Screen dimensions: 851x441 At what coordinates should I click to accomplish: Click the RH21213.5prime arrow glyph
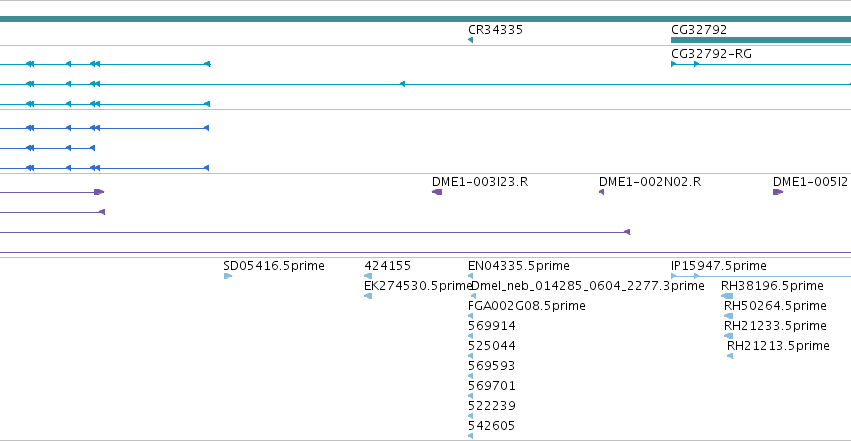click(x=730, y=356)
